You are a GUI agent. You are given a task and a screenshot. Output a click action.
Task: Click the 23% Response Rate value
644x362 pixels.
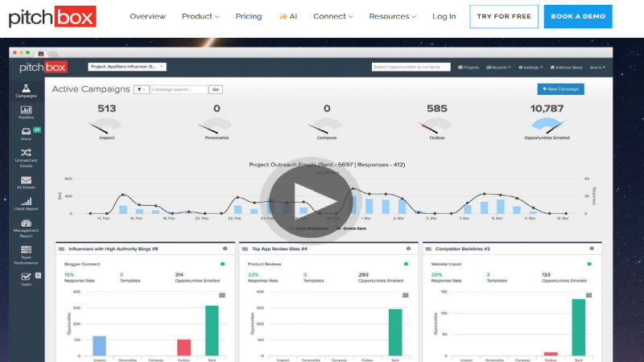click(253, 274)
